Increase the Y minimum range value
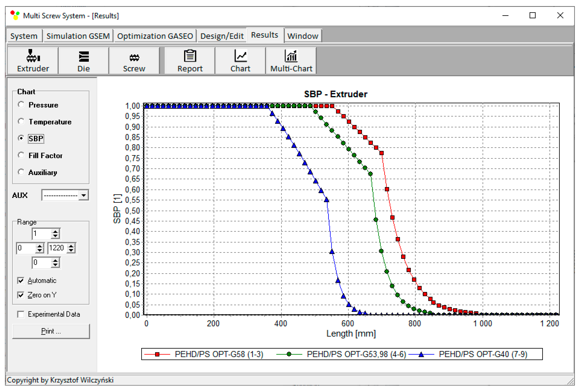 point(55,260)
